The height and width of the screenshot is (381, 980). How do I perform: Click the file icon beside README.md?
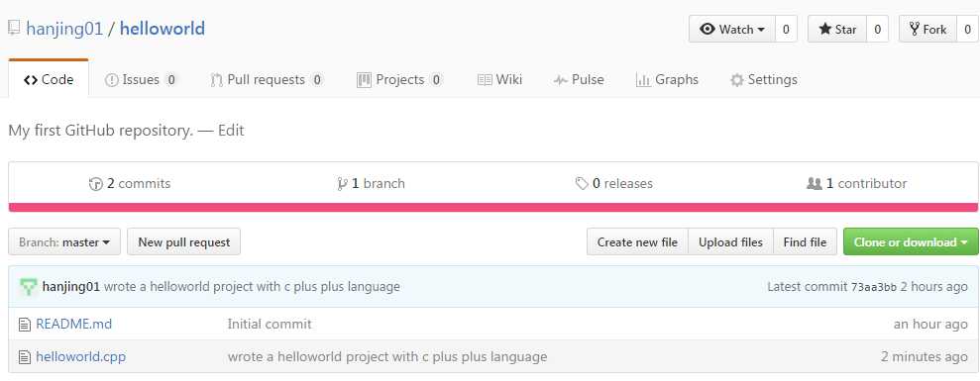pos(25,325)
